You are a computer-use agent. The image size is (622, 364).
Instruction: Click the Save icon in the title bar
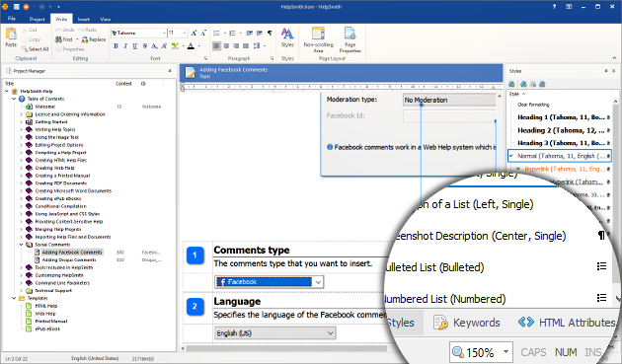pyautogui.click(x=16, y=7)
